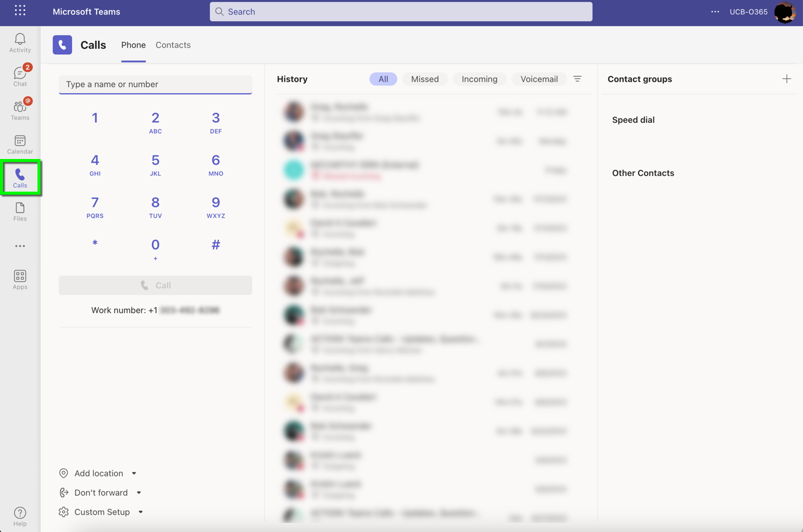This screenshot has width=803, height=532.
Task: Go to Teams in the sidebar
Action: pos(20,110)
